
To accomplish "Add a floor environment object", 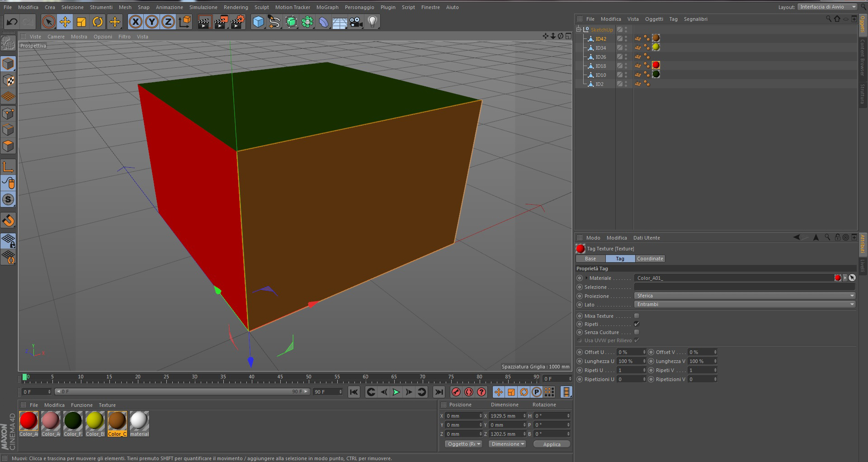I will pyautogui.click(x=340, y=22).
